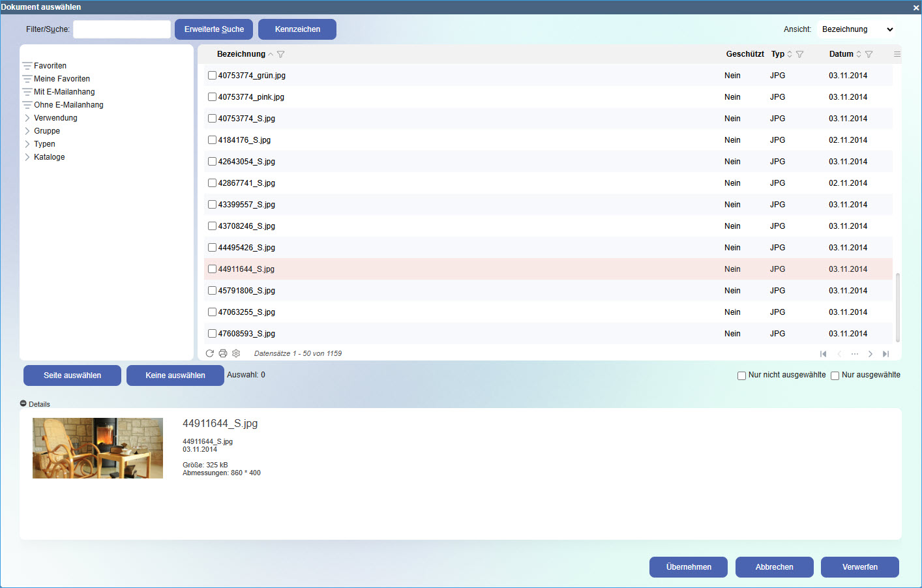Jump to the last page of records

(885, 354)
